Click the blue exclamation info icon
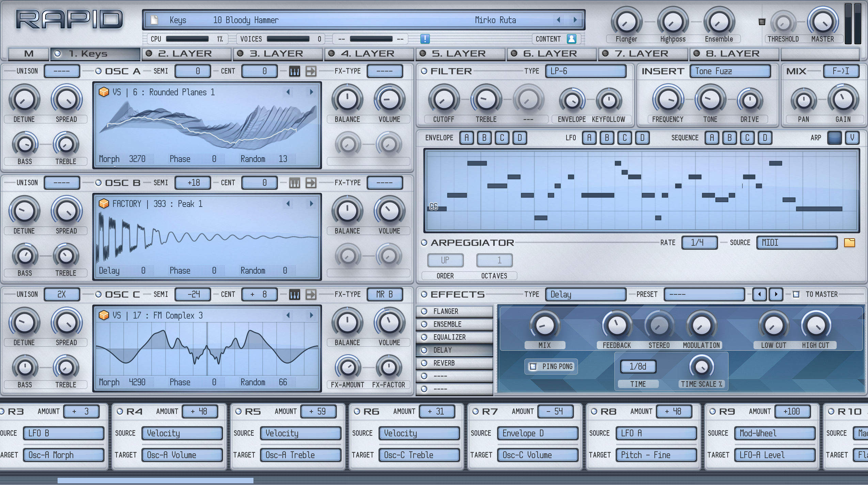 tap(425, 39)
